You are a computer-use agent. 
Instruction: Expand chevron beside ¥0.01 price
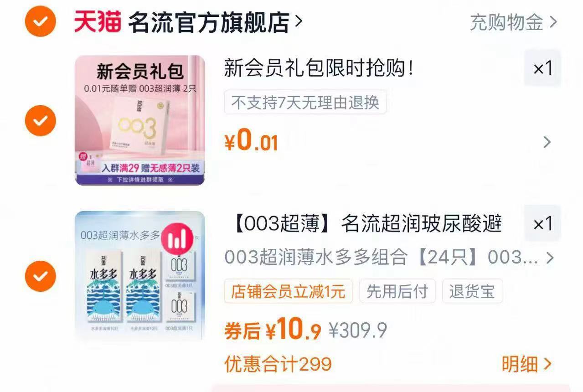[x=547, y=142]
